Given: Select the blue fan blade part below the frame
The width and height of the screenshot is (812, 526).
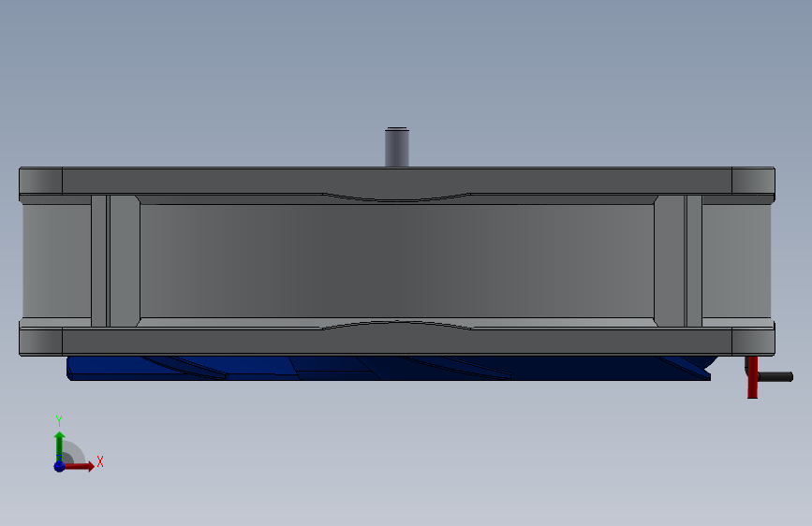Looking at the screenshot, I should pyautogui.click(x=391, y=368).
